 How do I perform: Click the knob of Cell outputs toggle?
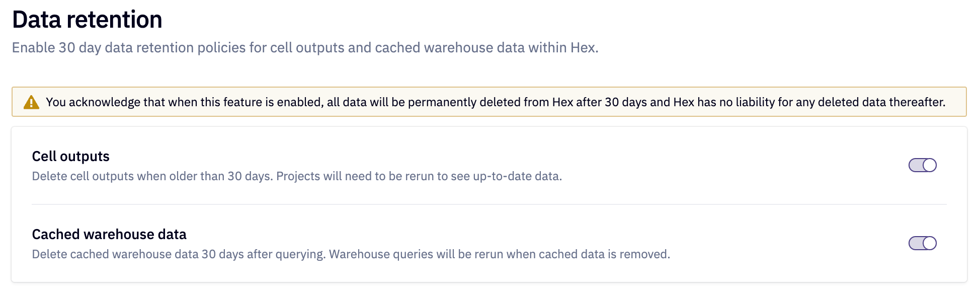pos(929,165)
